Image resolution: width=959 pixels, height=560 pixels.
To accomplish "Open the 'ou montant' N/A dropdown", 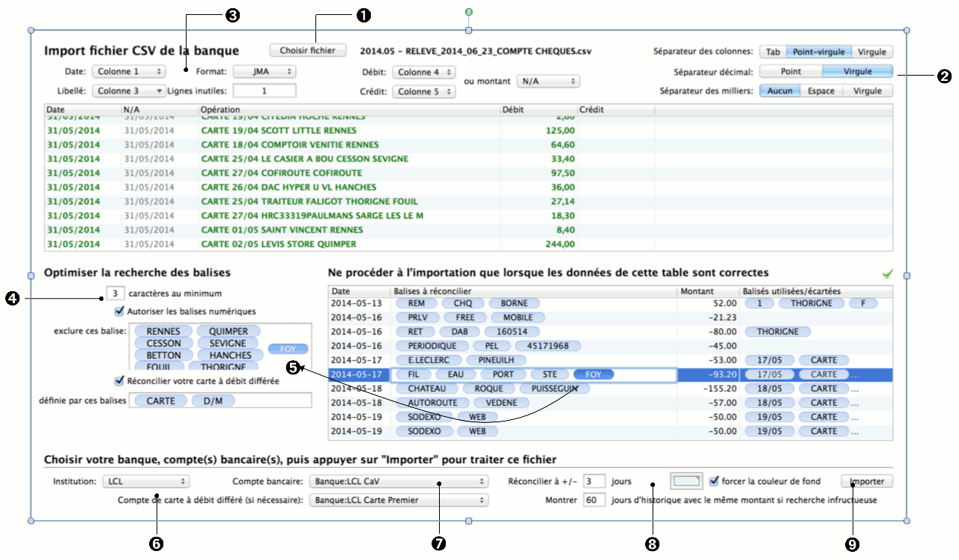I will coord(548,81).
